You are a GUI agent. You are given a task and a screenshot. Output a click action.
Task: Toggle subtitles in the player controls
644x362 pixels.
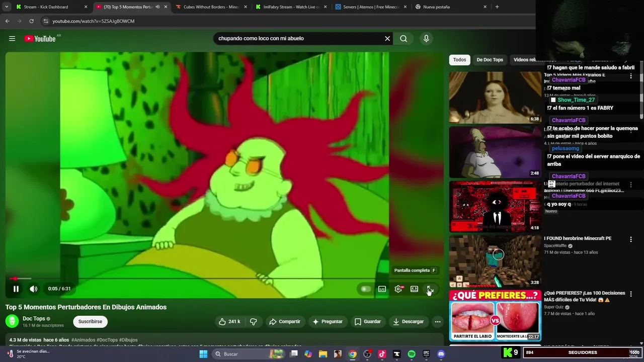pyautogui.click(x=382, y=289)
